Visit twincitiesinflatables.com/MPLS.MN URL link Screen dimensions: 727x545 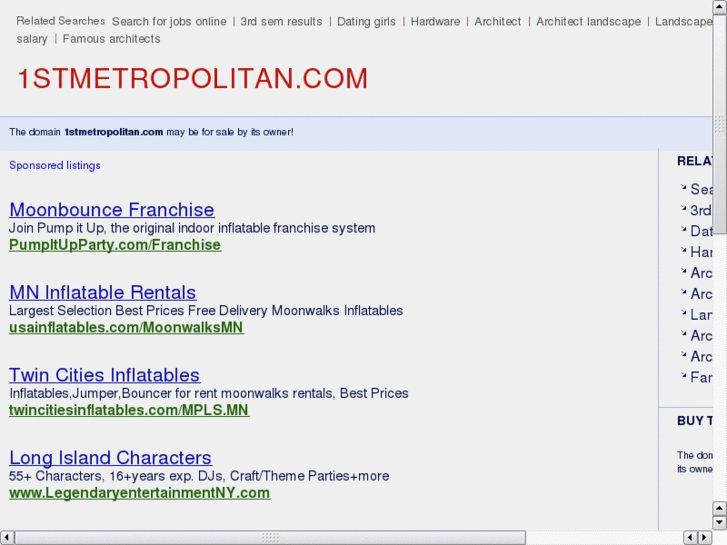(129, 410)
